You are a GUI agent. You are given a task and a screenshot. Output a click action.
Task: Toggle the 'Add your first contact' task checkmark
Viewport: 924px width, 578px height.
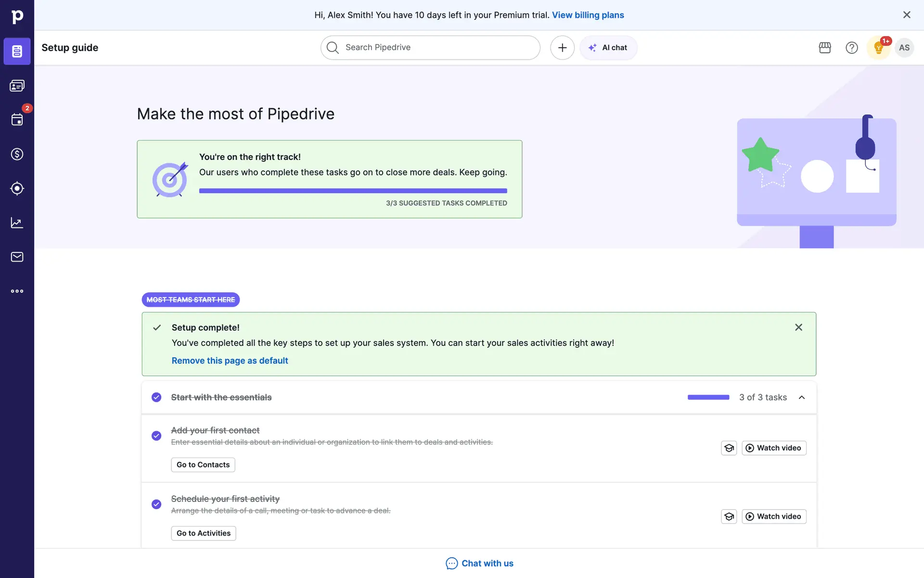tap(156, 436)
